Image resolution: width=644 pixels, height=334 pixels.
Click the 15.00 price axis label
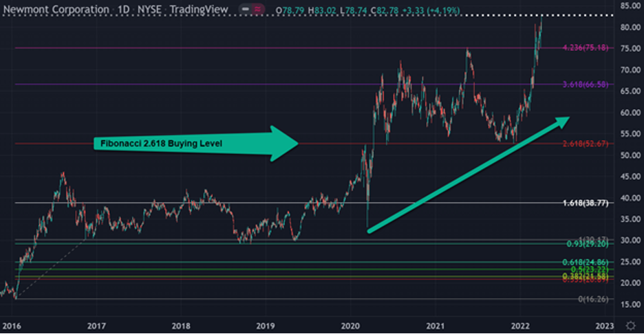(630, 304)
